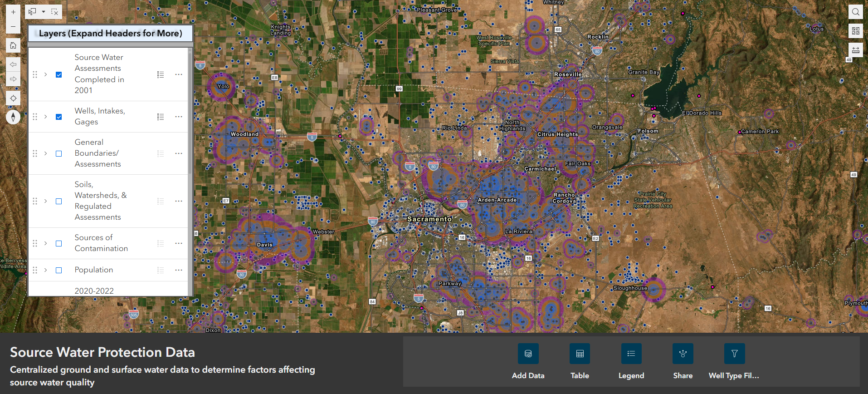The height and width of the screenshot is (394, 868).
Task: Uncheck the Wells, Intakes, Gages layer
Action: point(59,117)
